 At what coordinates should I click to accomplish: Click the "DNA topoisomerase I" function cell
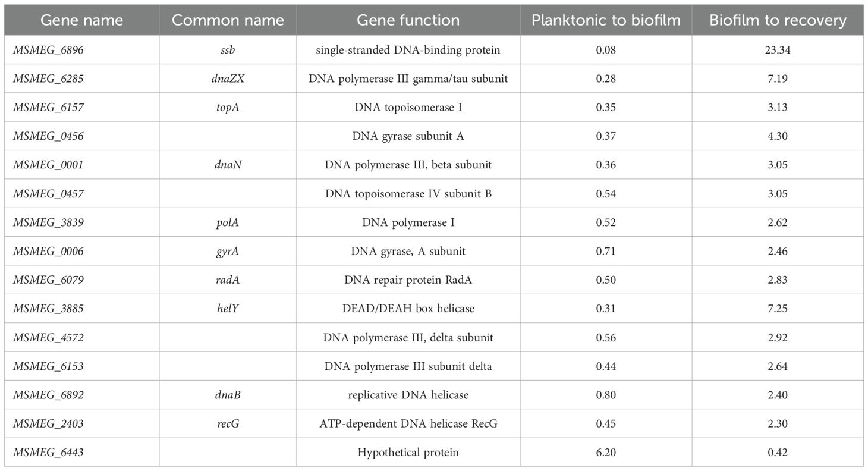(408, 108)
